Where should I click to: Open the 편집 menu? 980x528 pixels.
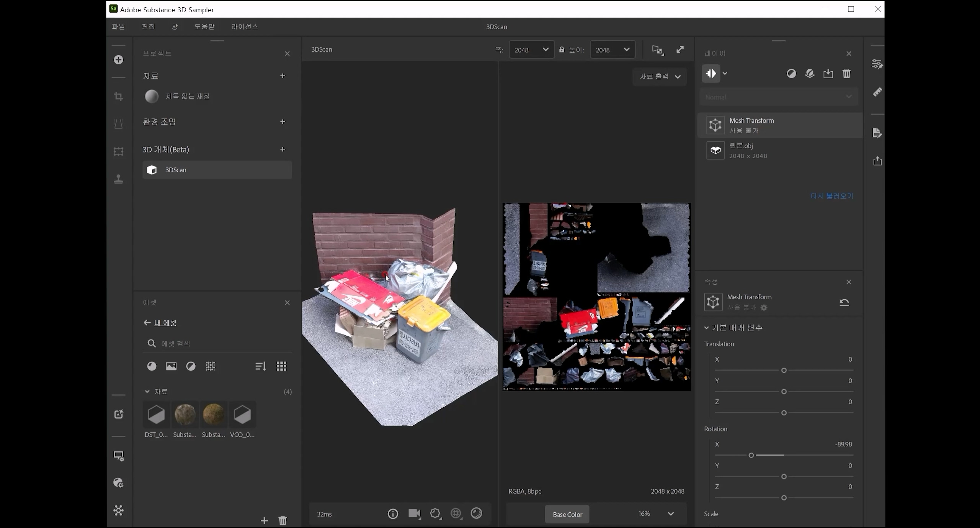click(148, 26)
